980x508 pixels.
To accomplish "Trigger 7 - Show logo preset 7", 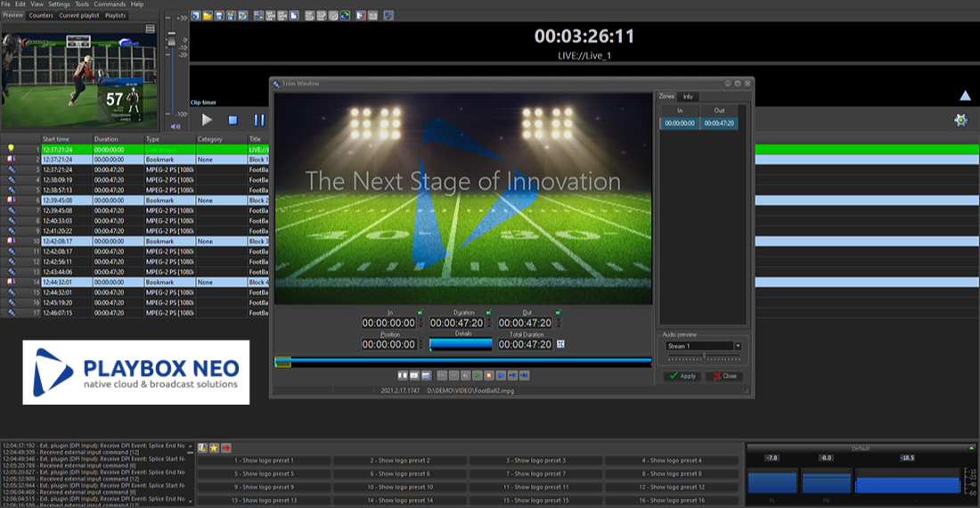I will pyautogui.click(x=535, y=473).
